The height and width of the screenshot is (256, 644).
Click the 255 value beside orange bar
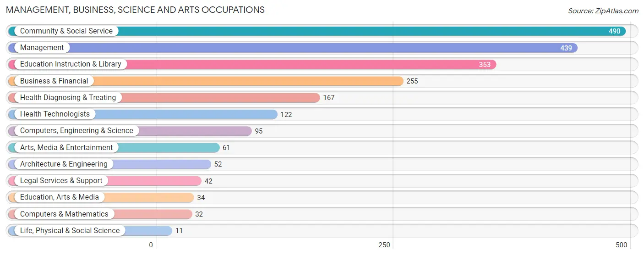pyautogui.click(x=412, y=81)
